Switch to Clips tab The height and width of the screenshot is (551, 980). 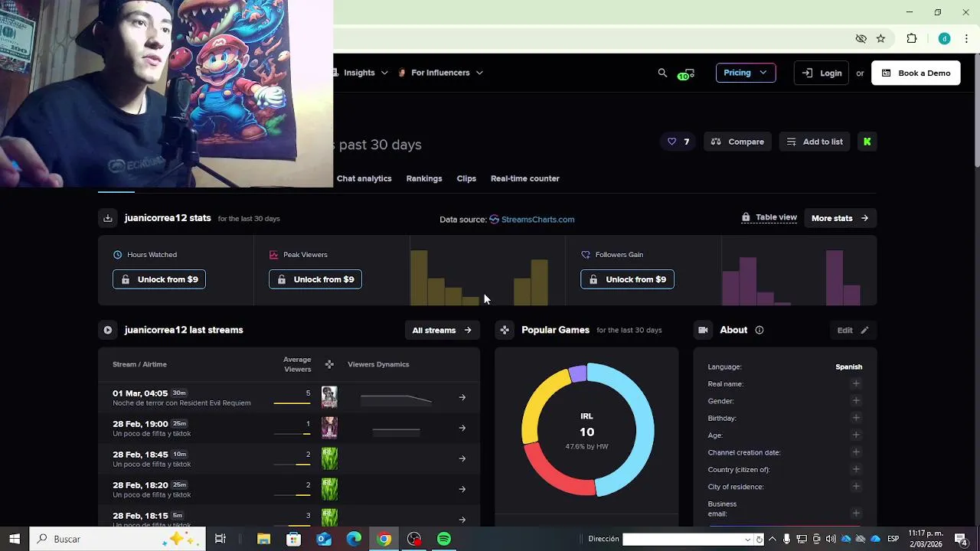pos(466,178)
